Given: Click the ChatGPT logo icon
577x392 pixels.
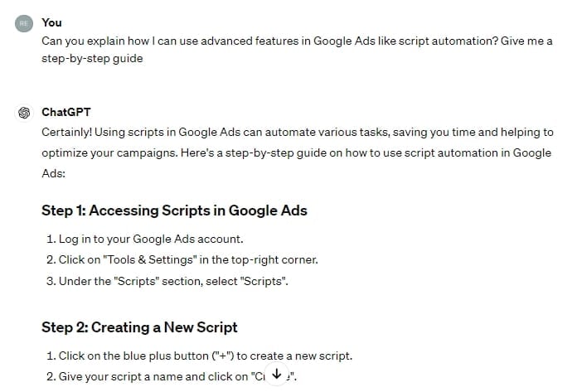Looking at the screenshot, I should coord(23,112).
